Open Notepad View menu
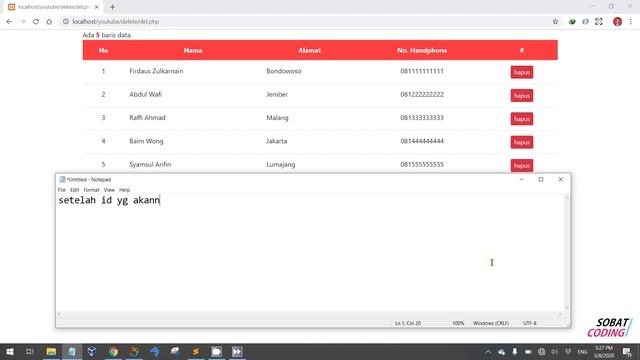This screenshot has height=360, width=640. tap(109, 190)
